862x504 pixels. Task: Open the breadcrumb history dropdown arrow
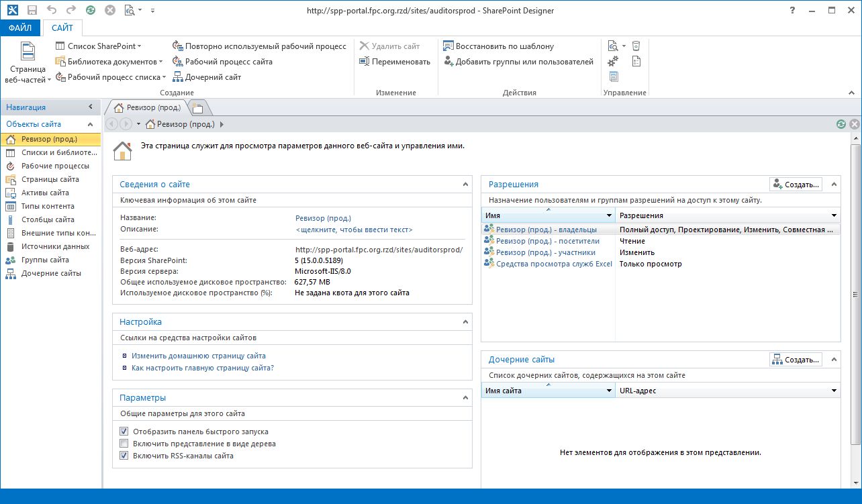[x=138, y=124]
